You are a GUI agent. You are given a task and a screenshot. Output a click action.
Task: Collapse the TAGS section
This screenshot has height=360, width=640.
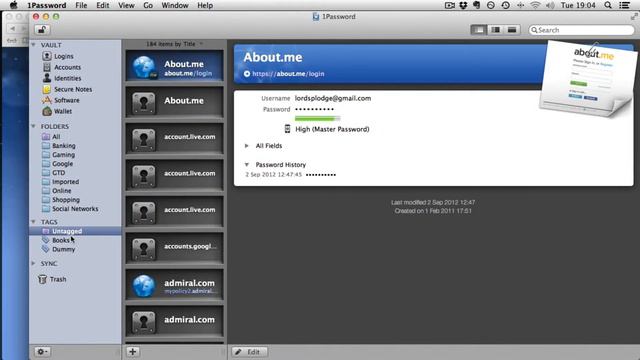pyautogui.click(x=33, y=222)
